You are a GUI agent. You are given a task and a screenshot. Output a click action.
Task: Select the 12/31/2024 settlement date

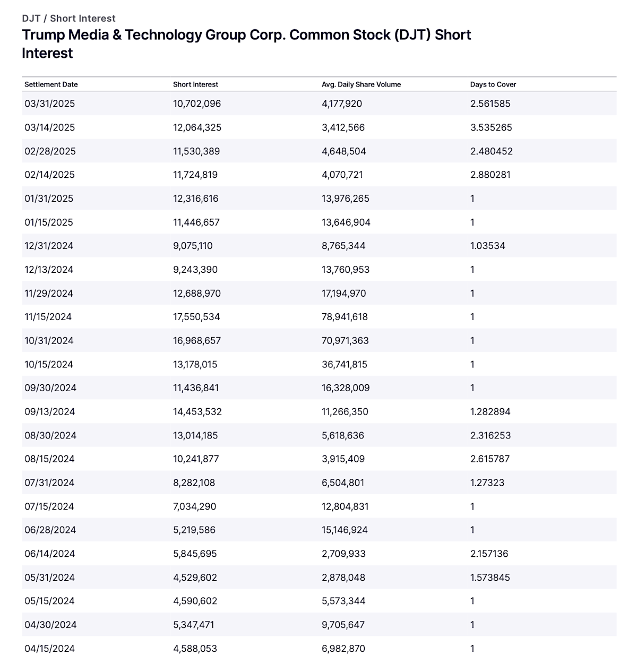click(49, 246)
